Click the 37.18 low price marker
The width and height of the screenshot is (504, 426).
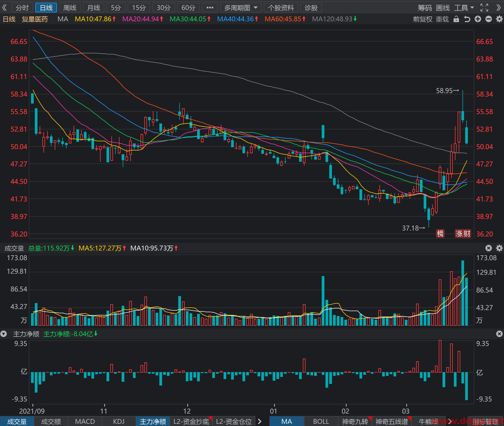click(x=413, y=228)
